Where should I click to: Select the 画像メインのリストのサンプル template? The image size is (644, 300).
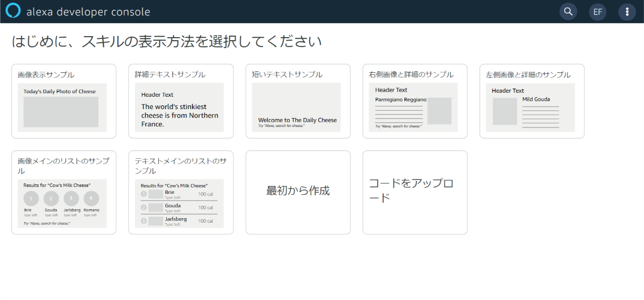[x=63, y=192]
